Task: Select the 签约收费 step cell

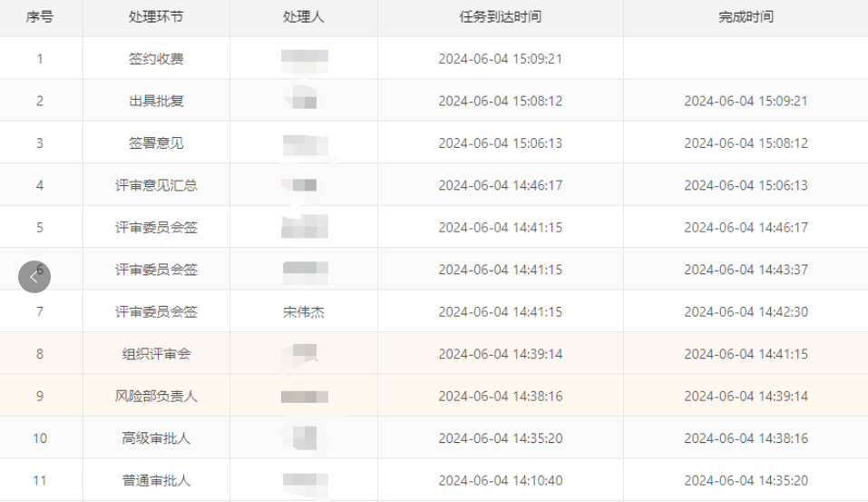Action: pyautogui.click(x=156, y=59)
